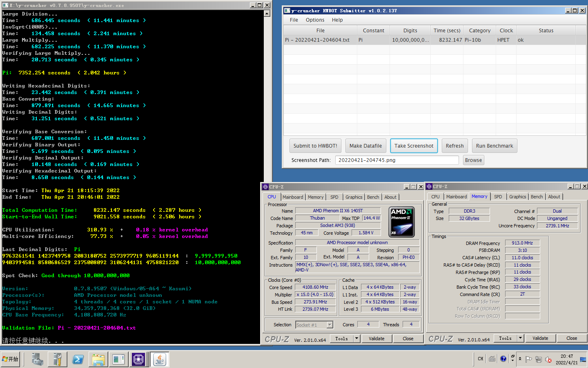Image resolution: width=588 pixels, height=368 pixels.
Task: Click the Run Benchmark button
Action: point(494,146)
